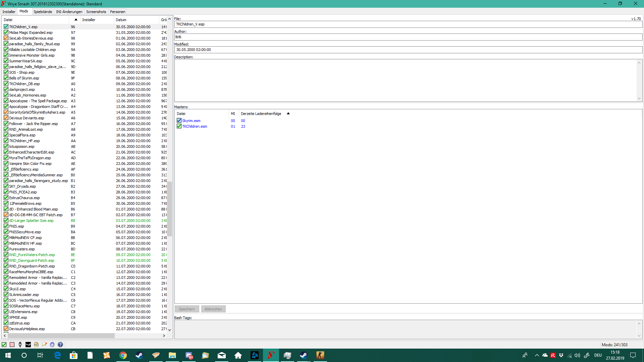Launch Google Chrome from the taskbar
Viewport: 644px width, 362px height.
click(123, 355)
